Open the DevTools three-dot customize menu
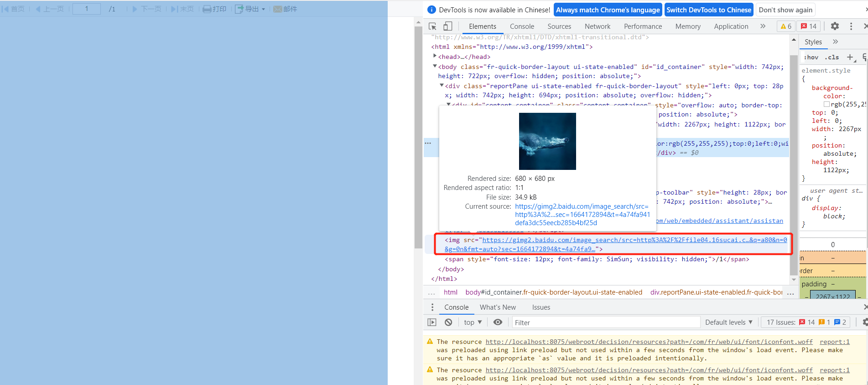Viewport: 868px width, 385px height. click(851, 26)
